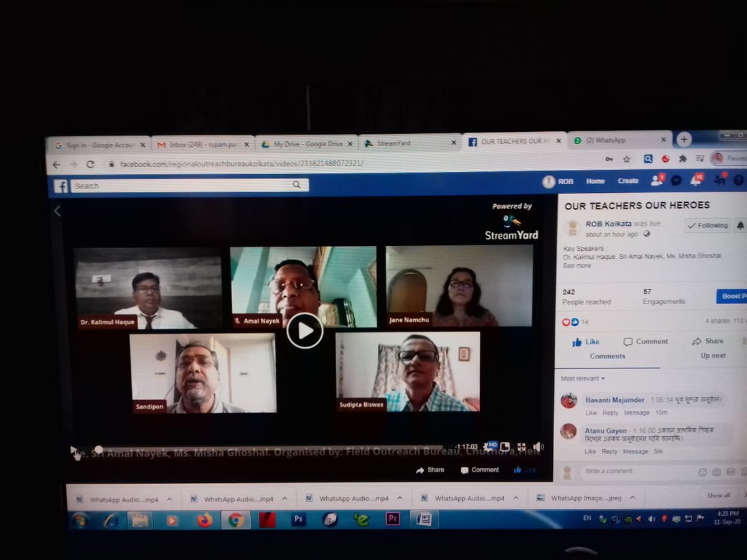This screenshot has width=747, height=560.
Task: Switch to the My Drive - Google Drive tab
Action: point(306,144)
